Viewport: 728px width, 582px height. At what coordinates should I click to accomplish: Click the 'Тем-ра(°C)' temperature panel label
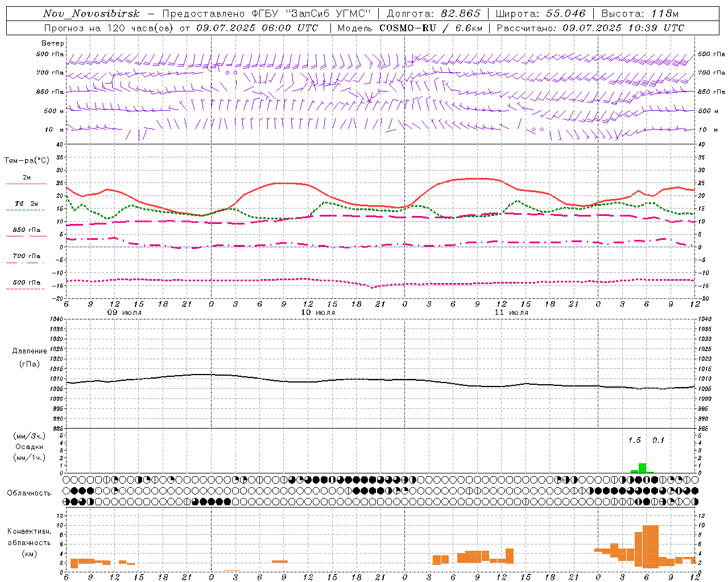tap(27, 161)
